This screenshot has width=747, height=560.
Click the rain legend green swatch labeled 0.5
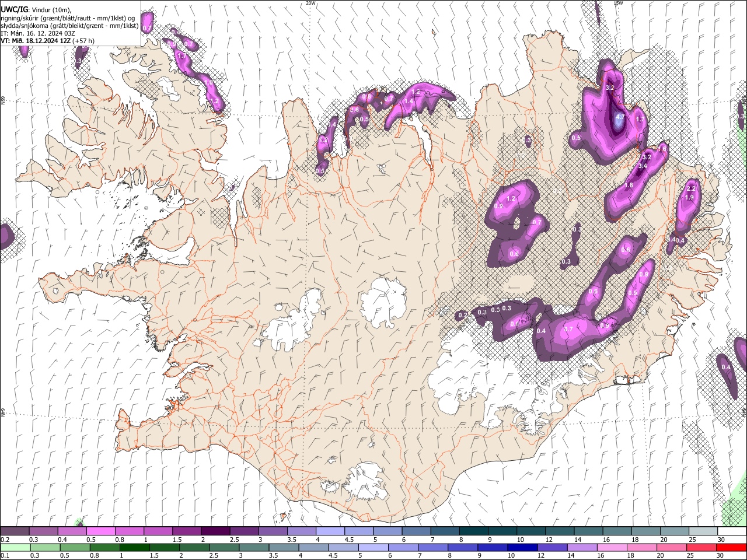[x=75, y=547]
